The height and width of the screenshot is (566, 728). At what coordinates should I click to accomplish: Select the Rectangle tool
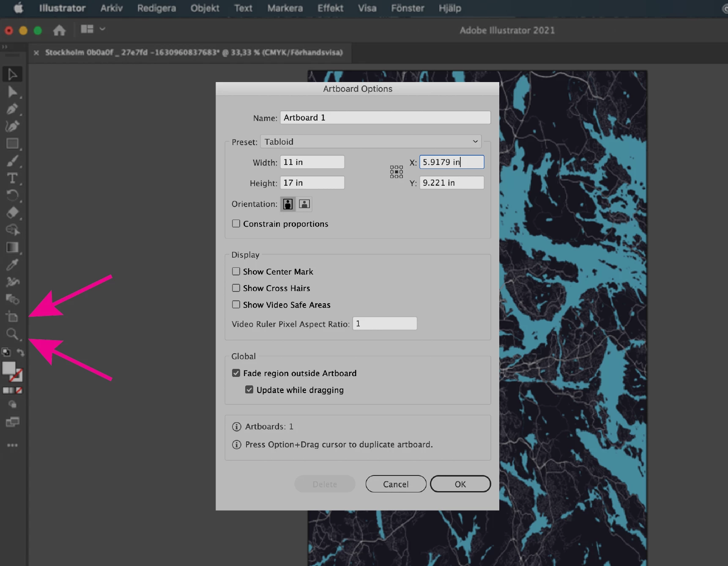tap(12, 143)
